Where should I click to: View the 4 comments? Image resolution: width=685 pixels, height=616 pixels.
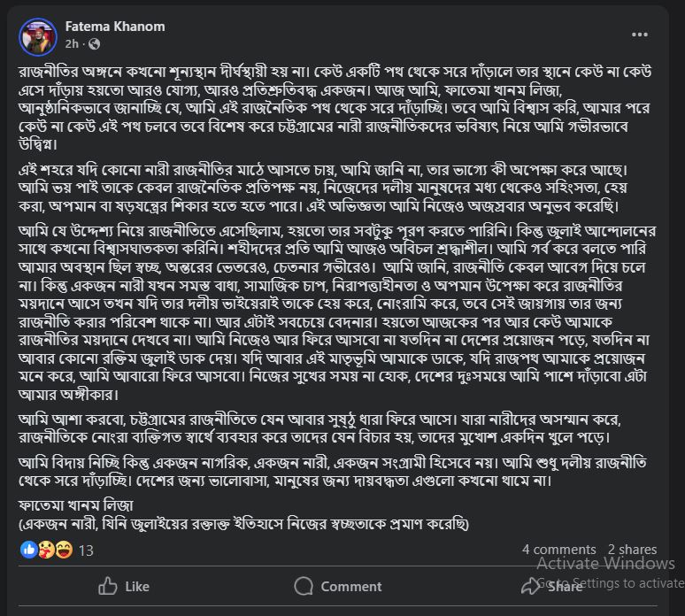[x=558, y=549]
